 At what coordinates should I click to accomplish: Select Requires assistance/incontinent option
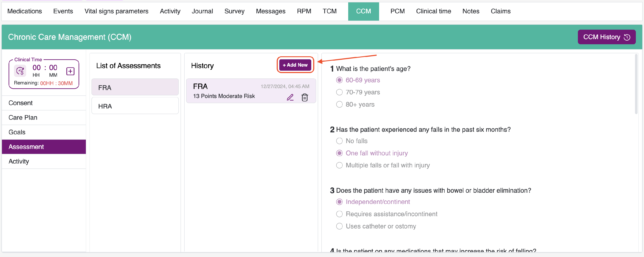pyautogui.click(x=339, y=214)
